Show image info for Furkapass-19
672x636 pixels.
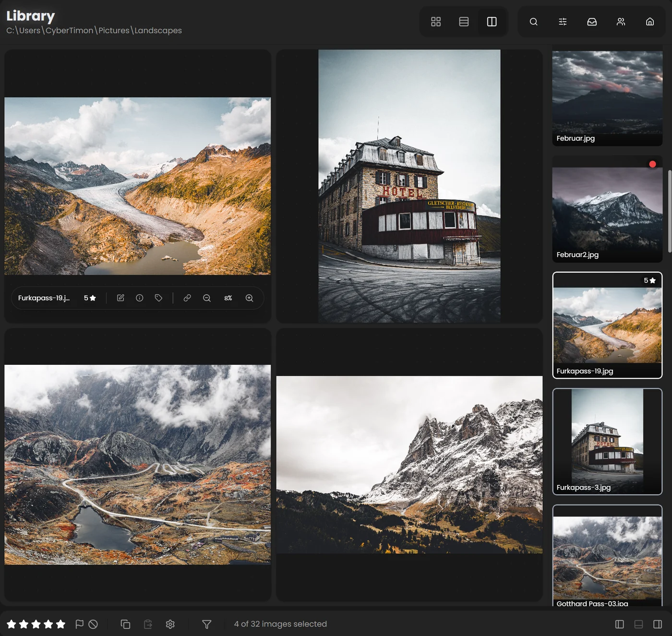pyautogui.click(x=140, y=298)
